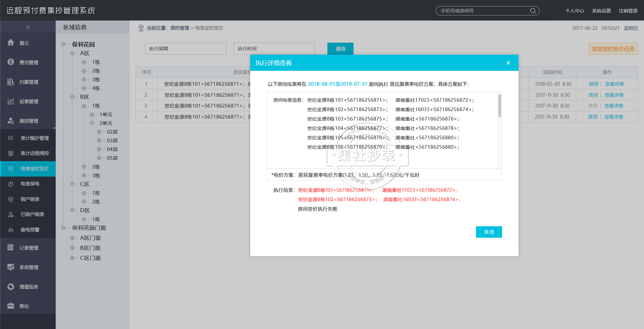Screen dimensions: 644x329
Task: Toggle disable for the fourth row task
Action: [x=593, y=117]
